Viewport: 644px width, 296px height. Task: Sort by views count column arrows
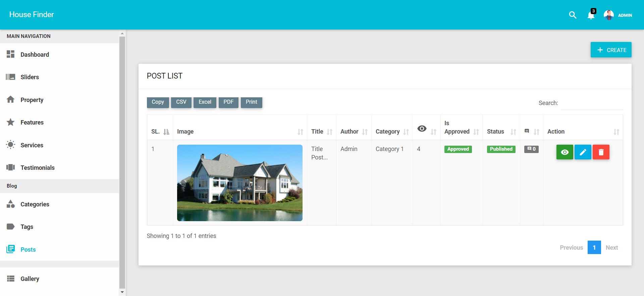[433, 132]
